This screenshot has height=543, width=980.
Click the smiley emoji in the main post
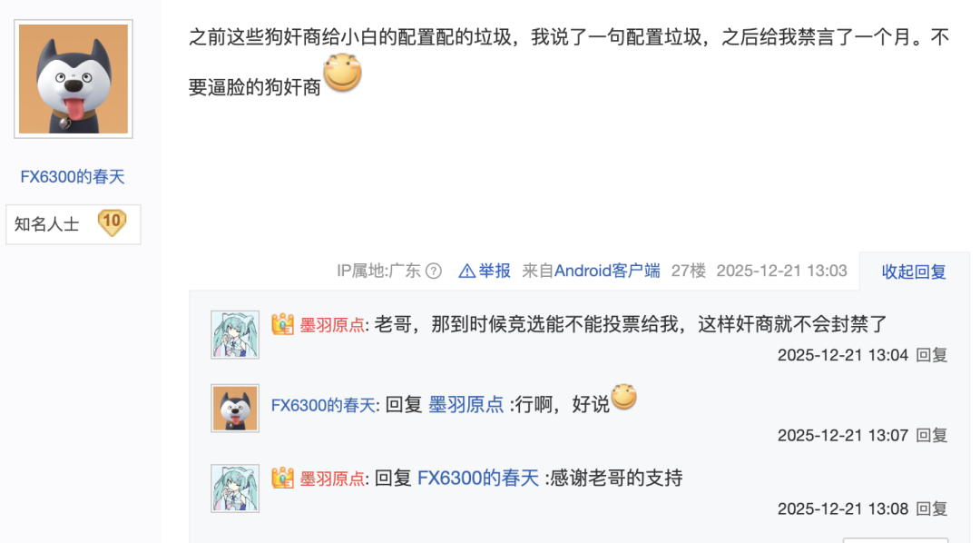tap(342, 73)
